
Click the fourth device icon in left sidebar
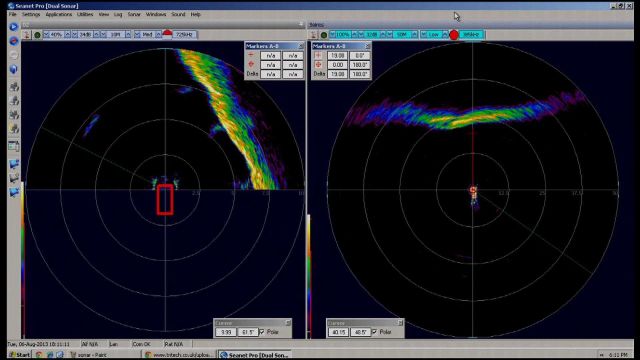point(14,129)
